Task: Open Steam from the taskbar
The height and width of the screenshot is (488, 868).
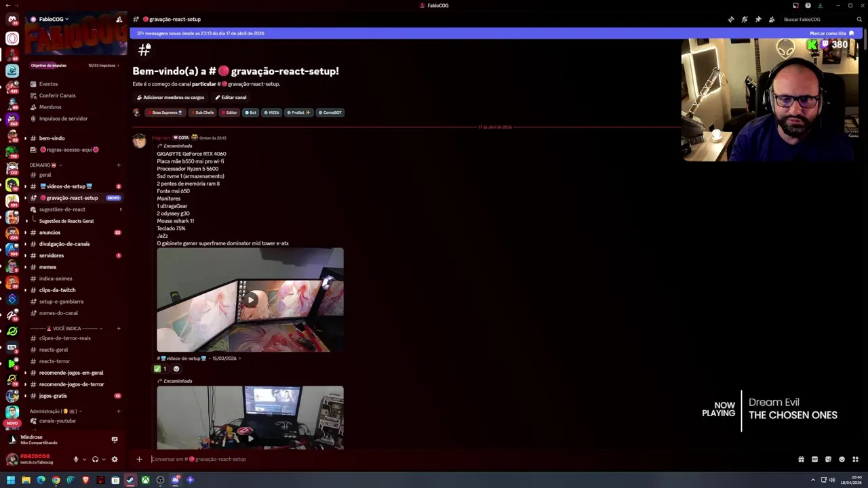Action: point(130,480)
